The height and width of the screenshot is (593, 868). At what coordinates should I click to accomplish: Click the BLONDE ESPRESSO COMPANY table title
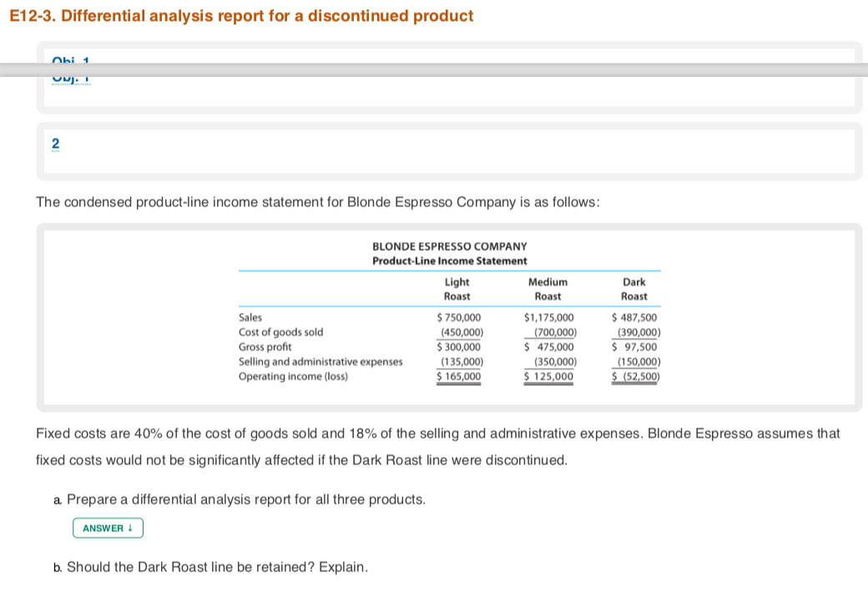point(450,246)
